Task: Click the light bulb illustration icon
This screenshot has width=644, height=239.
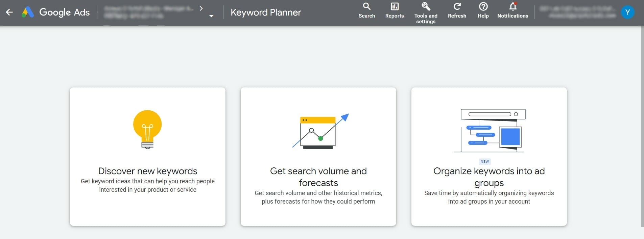Action: tap(147, 129)
